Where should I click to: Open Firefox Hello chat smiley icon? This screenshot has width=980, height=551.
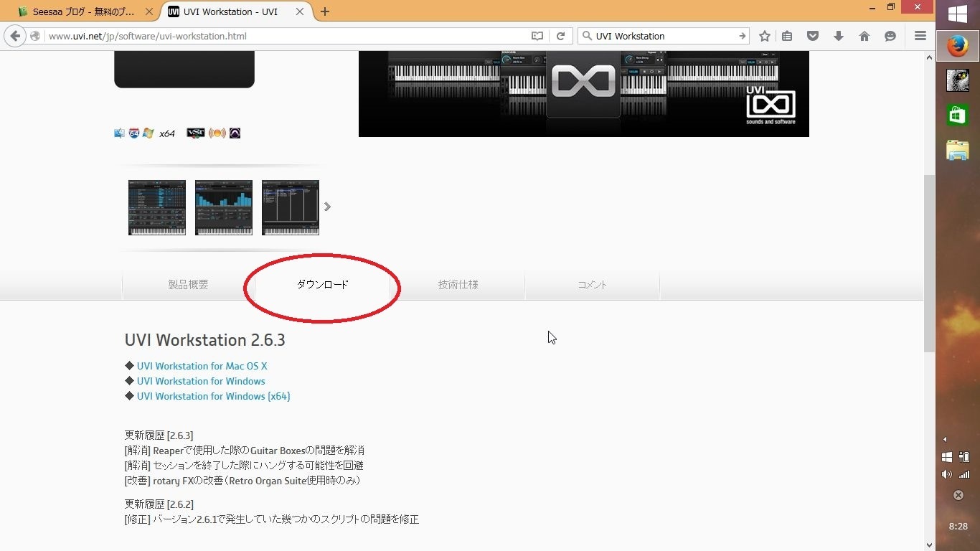tap(890, 36)
